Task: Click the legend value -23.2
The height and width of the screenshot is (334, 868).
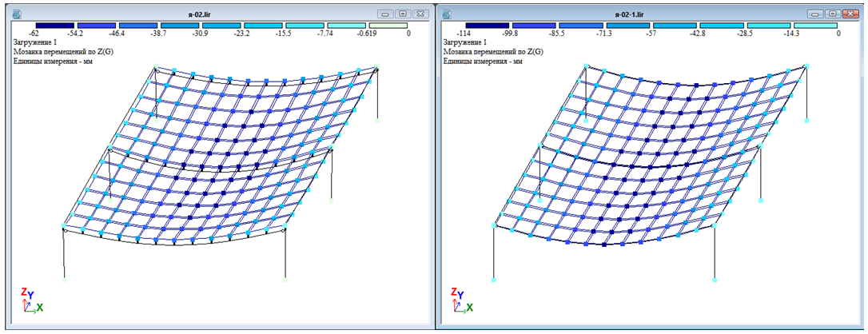Action: tap(242, 34)
